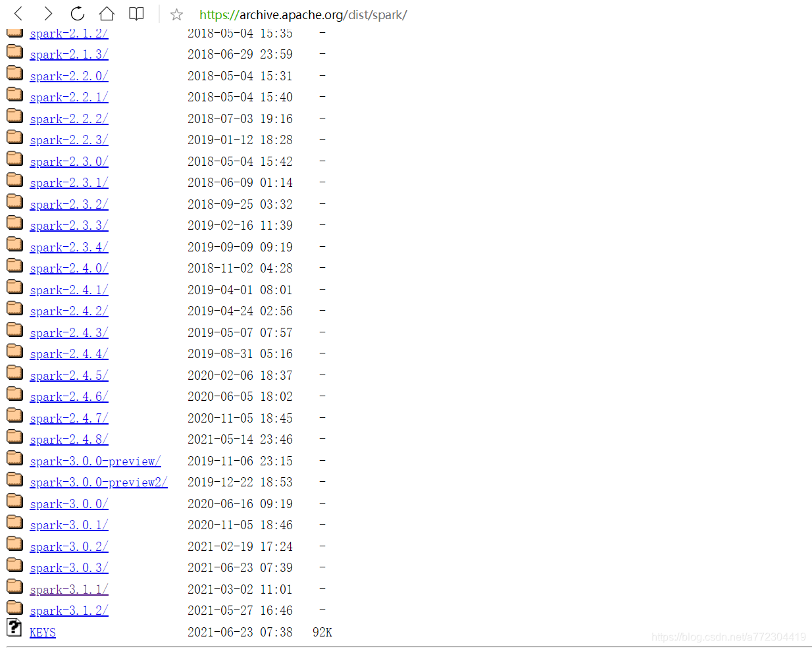The width and height of the screenshot is (812, 649).
Task: Open the spark-2.4.4/ directory link
Action: [x=69, y=354]
